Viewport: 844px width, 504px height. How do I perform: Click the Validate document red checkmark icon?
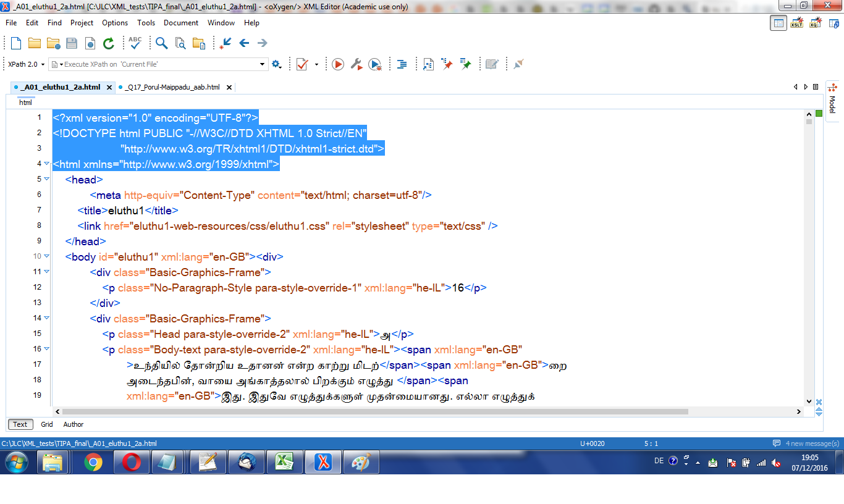point(302,64)
